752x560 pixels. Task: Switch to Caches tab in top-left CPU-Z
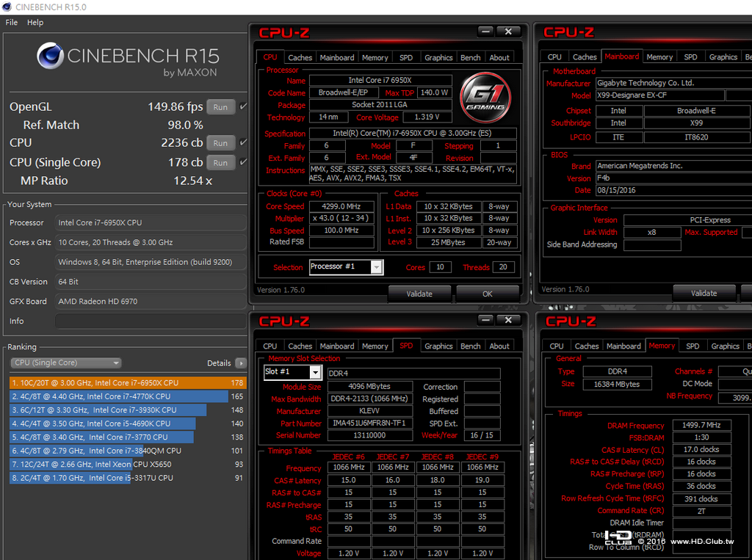click(x=300, y=57)
